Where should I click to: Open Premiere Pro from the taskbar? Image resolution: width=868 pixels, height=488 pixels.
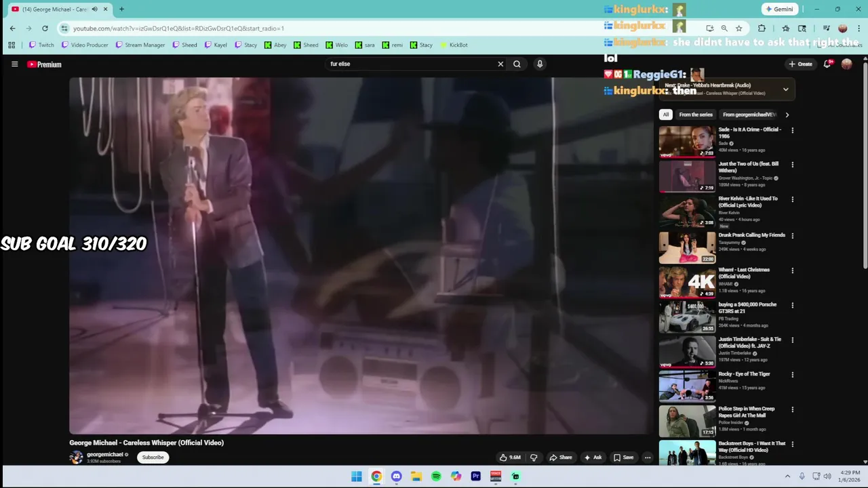(x=475, y=476)
